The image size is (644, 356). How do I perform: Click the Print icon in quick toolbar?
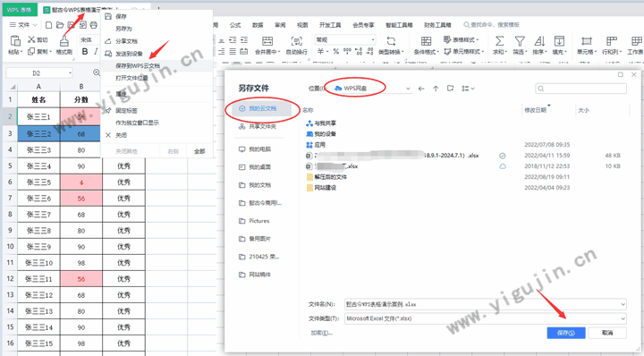(94, 25)
